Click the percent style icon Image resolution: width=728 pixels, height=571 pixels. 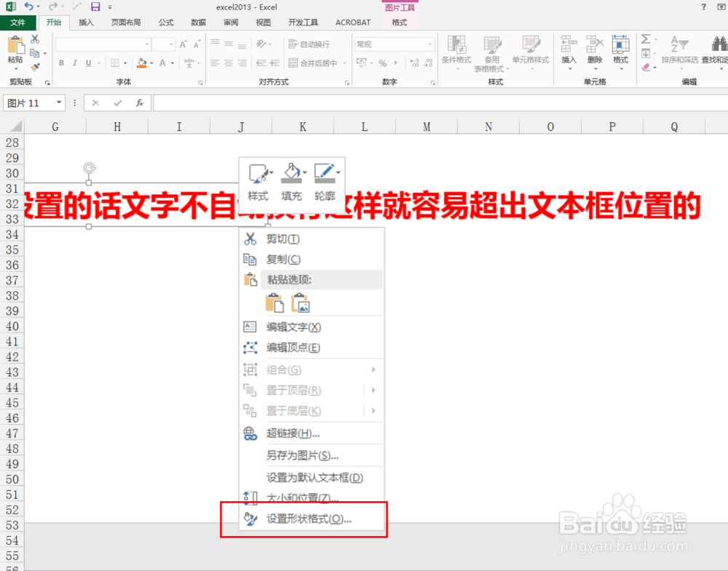click(383, 63)
